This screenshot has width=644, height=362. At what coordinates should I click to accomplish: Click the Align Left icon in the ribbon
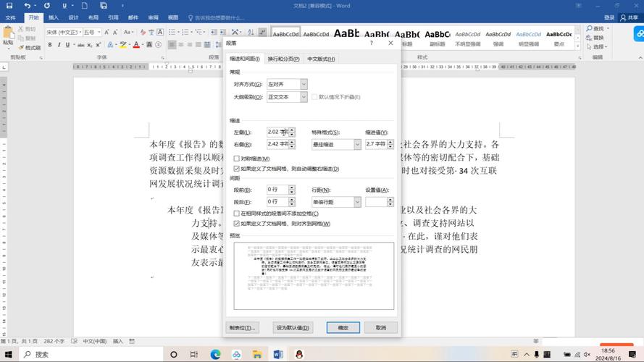pos(172,45)
